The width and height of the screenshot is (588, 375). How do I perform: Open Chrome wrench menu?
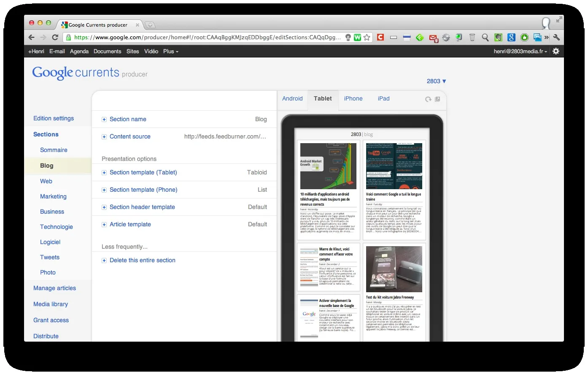point(556,37)
